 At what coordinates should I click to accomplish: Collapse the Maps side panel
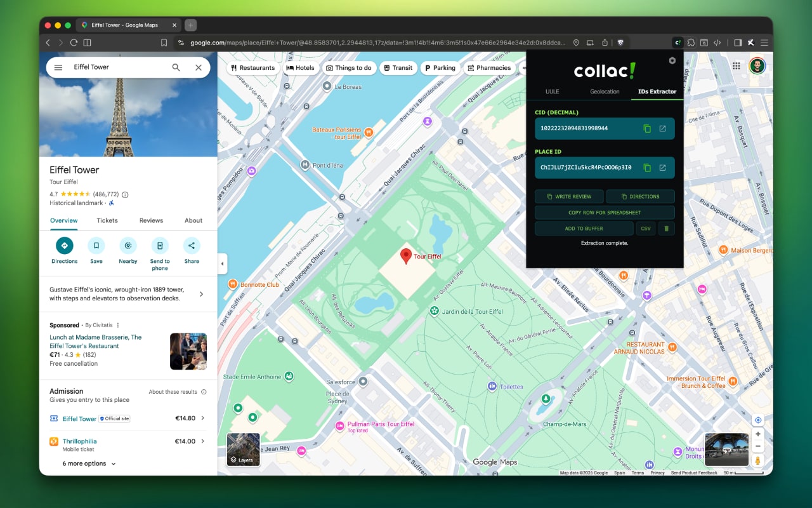222,264
